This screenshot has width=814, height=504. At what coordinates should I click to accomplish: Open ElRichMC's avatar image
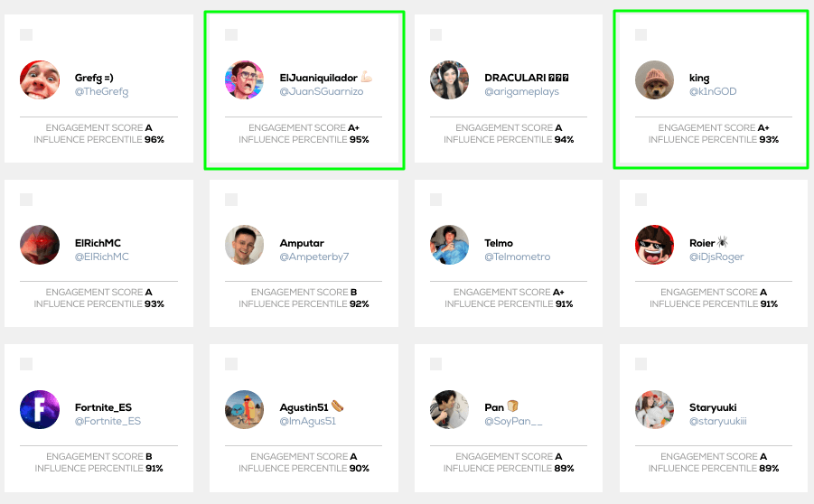point(40,245)
